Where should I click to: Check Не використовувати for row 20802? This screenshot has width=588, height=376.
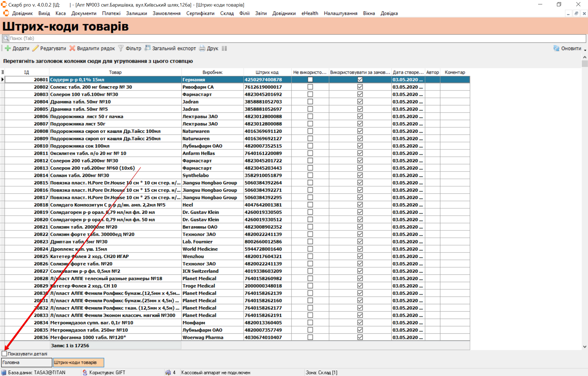(310, 87)
